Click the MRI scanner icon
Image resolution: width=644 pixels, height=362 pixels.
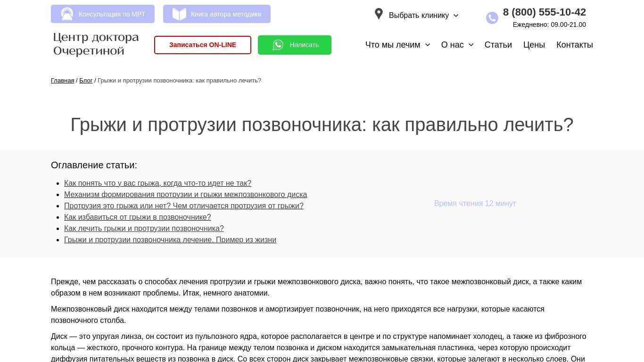67,14
